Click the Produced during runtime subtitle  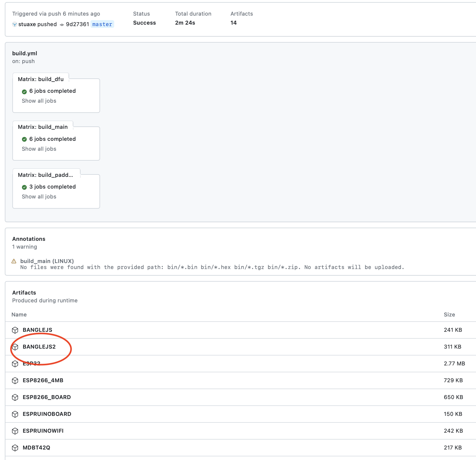pos(45,301)
